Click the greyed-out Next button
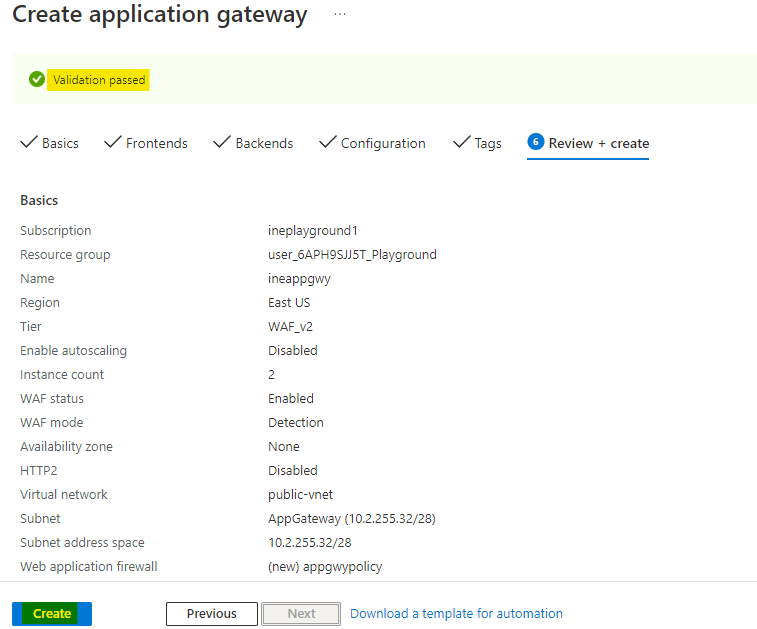 pos(301,614)
